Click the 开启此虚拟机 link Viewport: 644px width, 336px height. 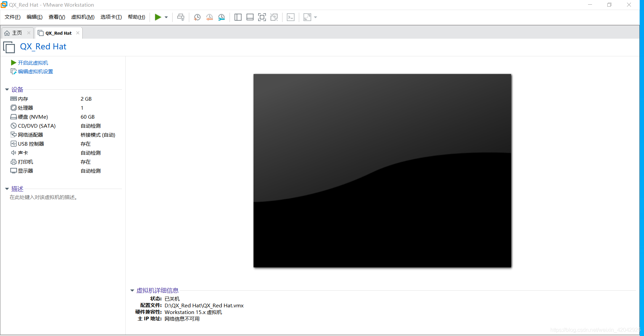point(33,63)
